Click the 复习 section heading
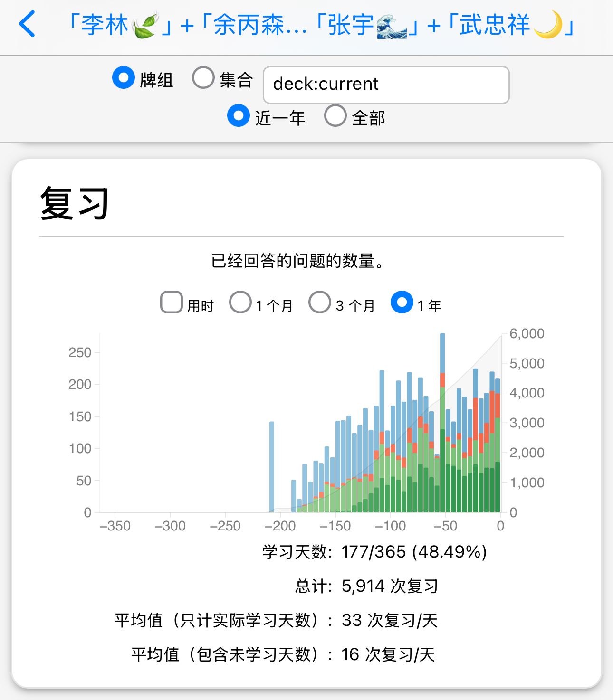The height and width of the screenshot is (700, 613). click(75, 203)
